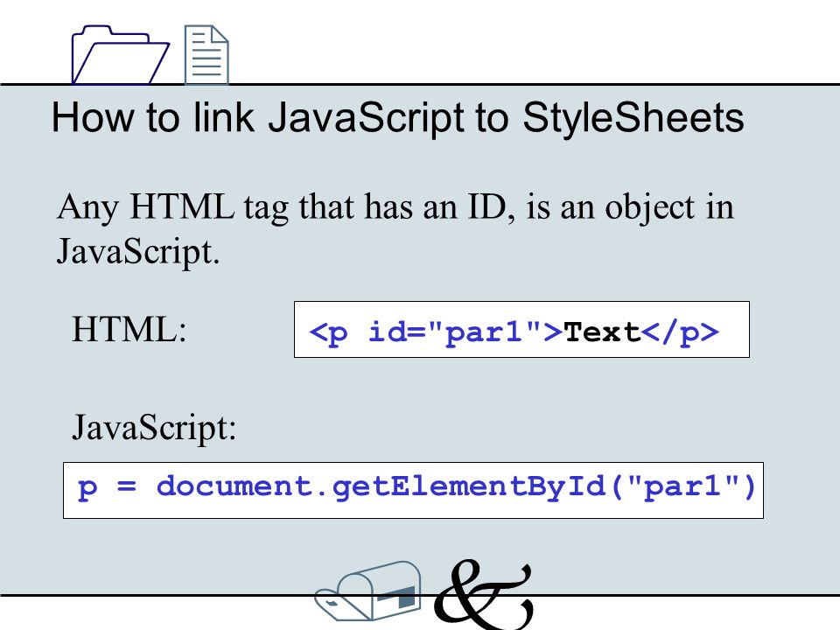Click the slide title about StyleSheets
Image resolution: width=840 pixels, height=630 pixels.
(397, 118)
